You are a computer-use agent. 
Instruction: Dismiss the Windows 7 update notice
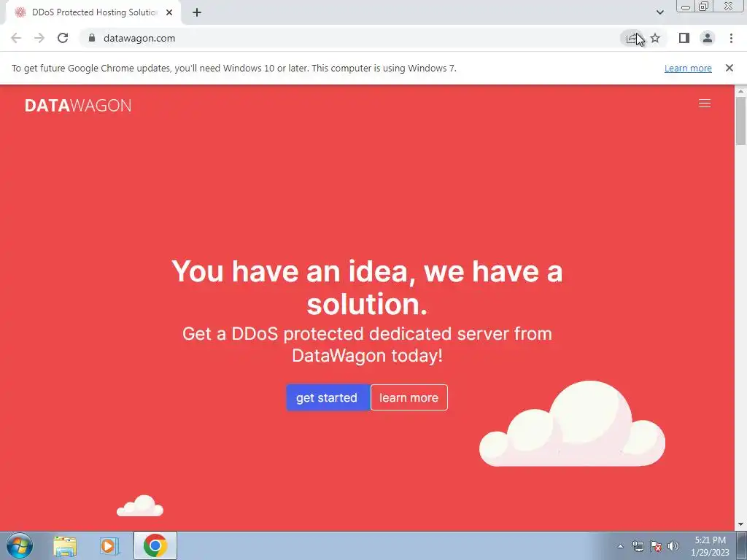729,68
